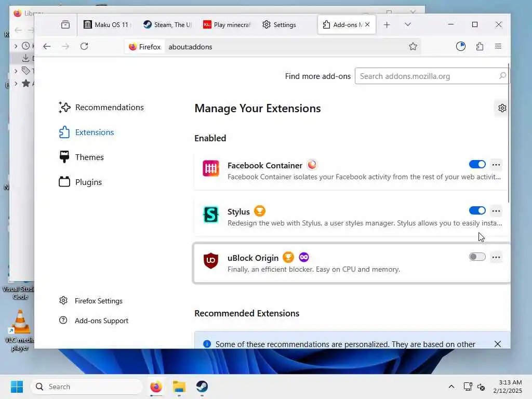The width and height of the screenshot is (532, 399).
Task: Open Add-ons Support link
Action: pyautogui.click(x=94, y=321)
